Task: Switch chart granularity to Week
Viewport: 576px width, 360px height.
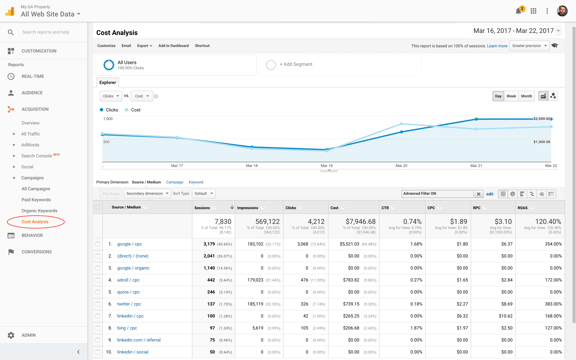Action: (511, 96)
